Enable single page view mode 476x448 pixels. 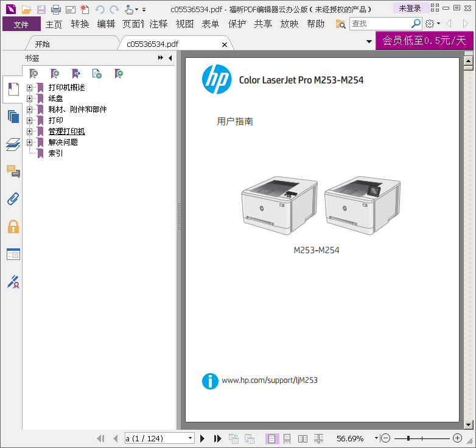(x=271, y=439)
